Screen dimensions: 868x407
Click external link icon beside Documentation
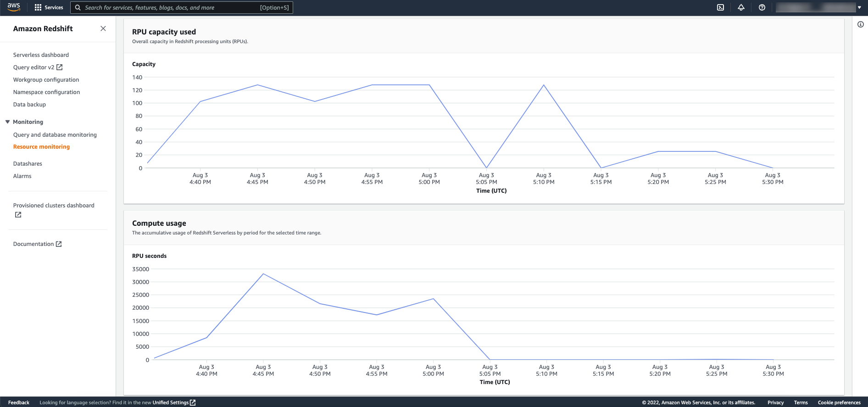pyautogui.click(x=59, y=244)
